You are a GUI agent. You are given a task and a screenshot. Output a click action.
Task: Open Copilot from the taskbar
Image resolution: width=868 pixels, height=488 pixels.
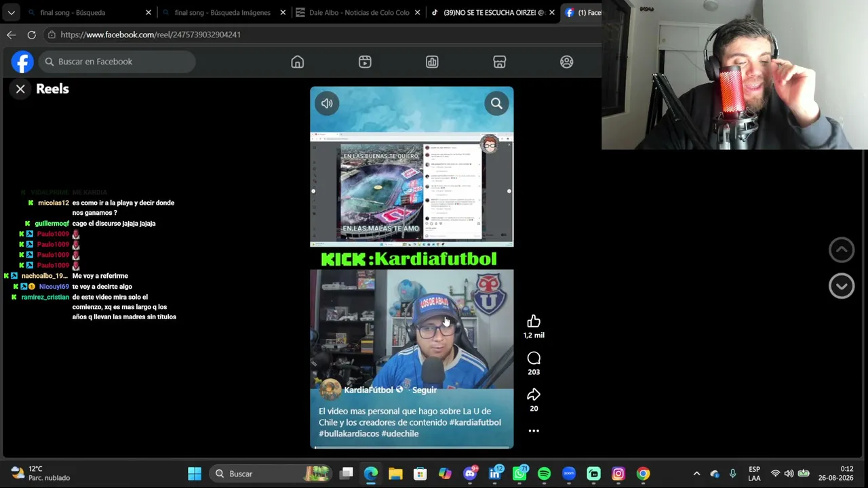coord(445,474)
